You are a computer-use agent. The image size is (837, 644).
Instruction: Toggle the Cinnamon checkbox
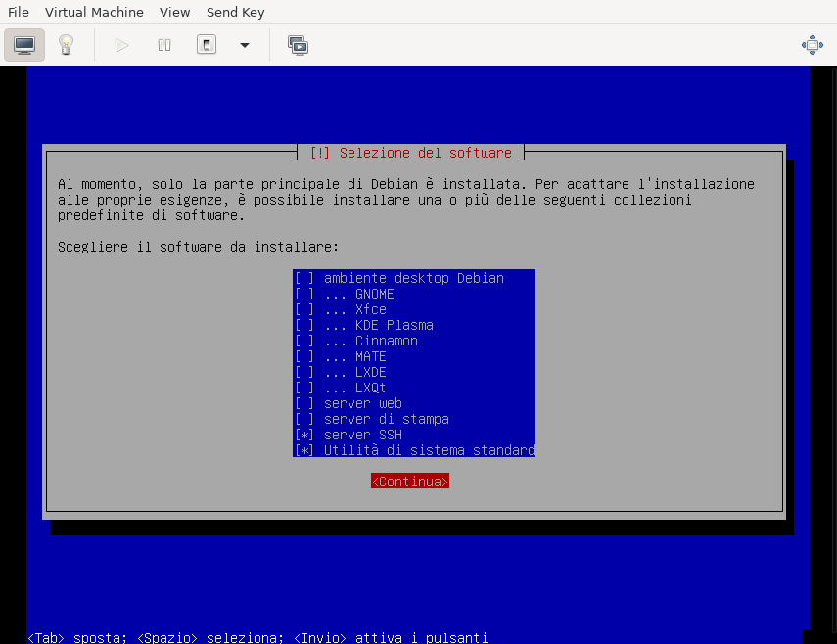[304, 341]
